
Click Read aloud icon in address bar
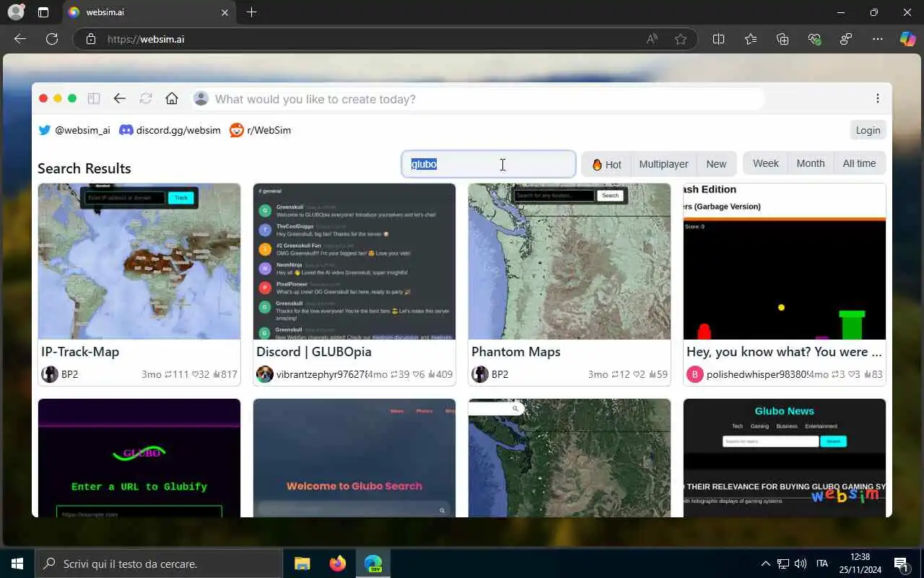(652, 39)
